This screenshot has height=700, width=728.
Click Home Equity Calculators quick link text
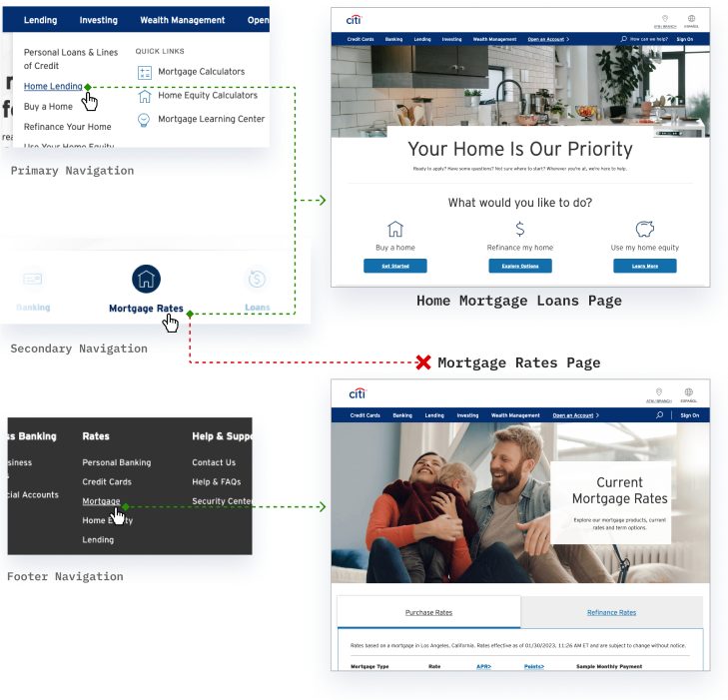(208, 95)
